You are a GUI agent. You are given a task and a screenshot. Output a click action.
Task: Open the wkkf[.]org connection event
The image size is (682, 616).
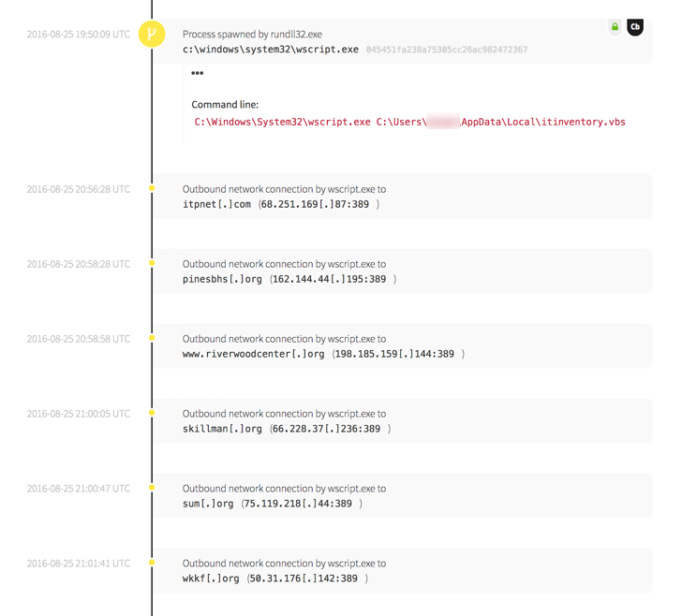point(403,571)
